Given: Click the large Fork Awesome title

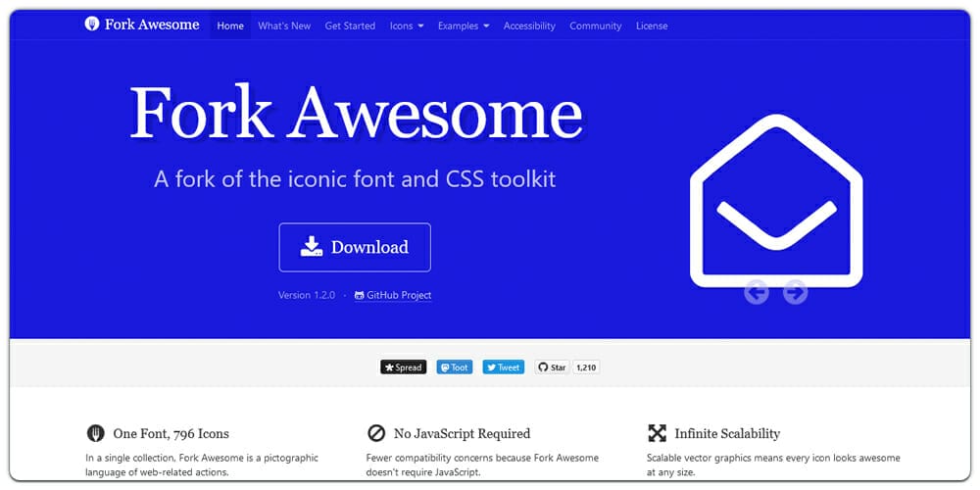Looking at the screenshot, I should coord(357,113).
